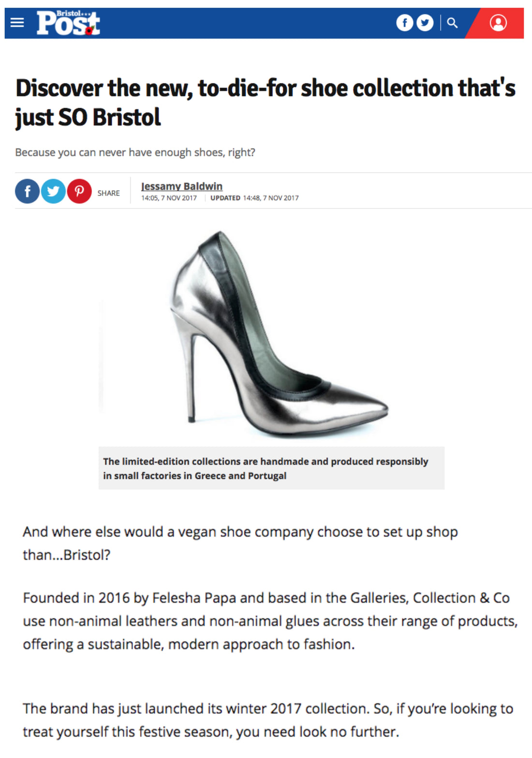Viewport: 532px width, 758px height.
Task: Click the SHARE label
Action: (108, 193)
